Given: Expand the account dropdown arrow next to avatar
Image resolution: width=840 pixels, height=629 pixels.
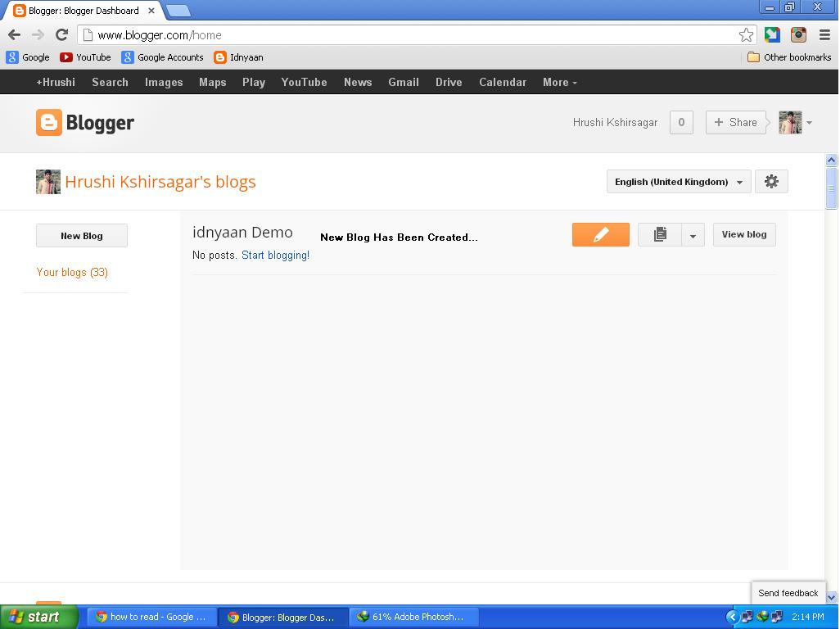Looking at the screenshot, I should click(810, 123).
